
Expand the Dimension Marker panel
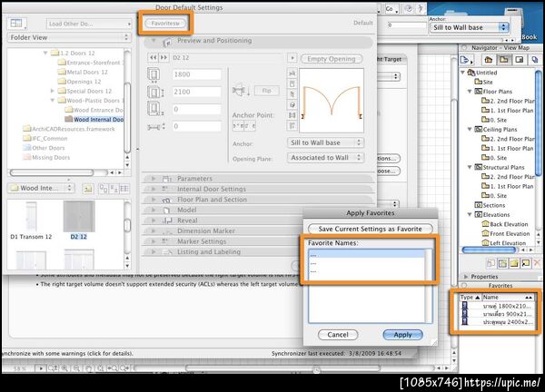click(x=154, y=230)
